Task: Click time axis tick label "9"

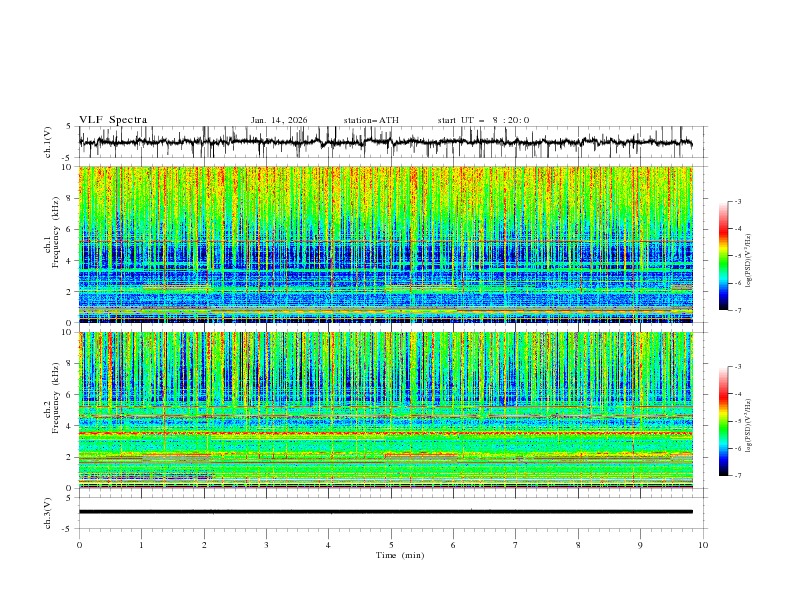Action: pyautogui.click(x=640, y=545)
